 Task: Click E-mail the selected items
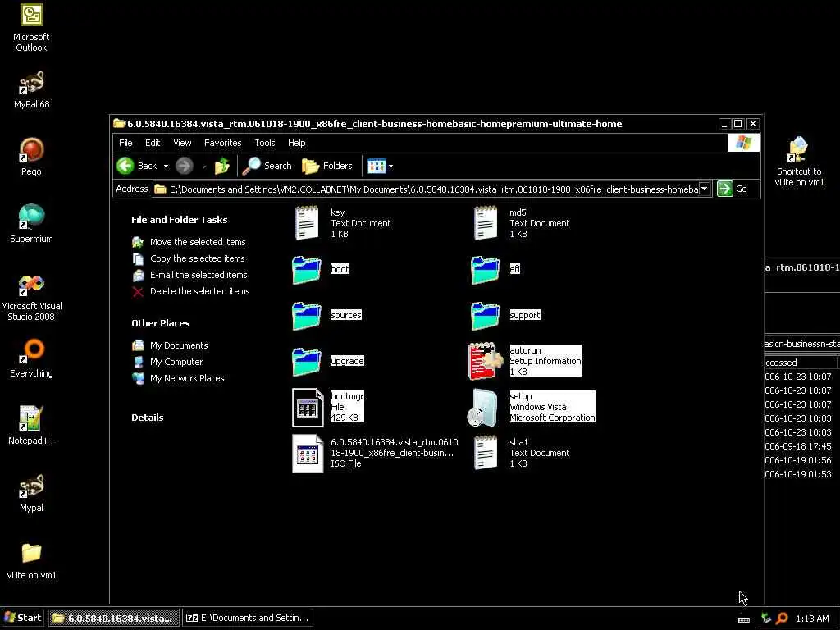[199, 275]
